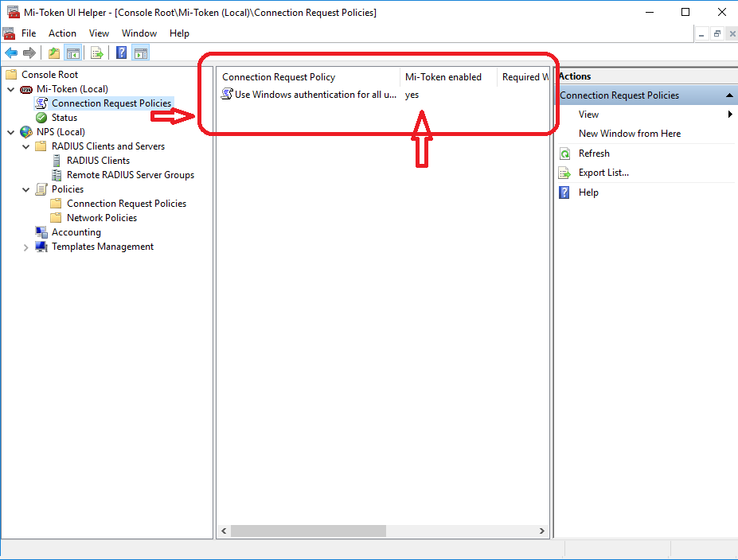This screenshot has width=738, height=560.
Task: Click the horizontal scrollbar thumb
Action: (x=308, y=531)
